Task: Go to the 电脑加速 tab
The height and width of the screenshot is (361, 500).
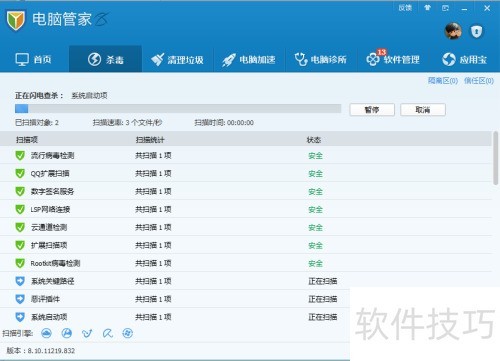Action: (x=249, y=59)
